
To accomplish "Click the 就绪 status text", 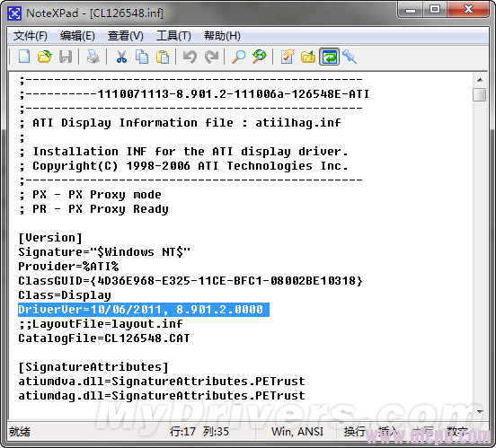I will [20, 432].
